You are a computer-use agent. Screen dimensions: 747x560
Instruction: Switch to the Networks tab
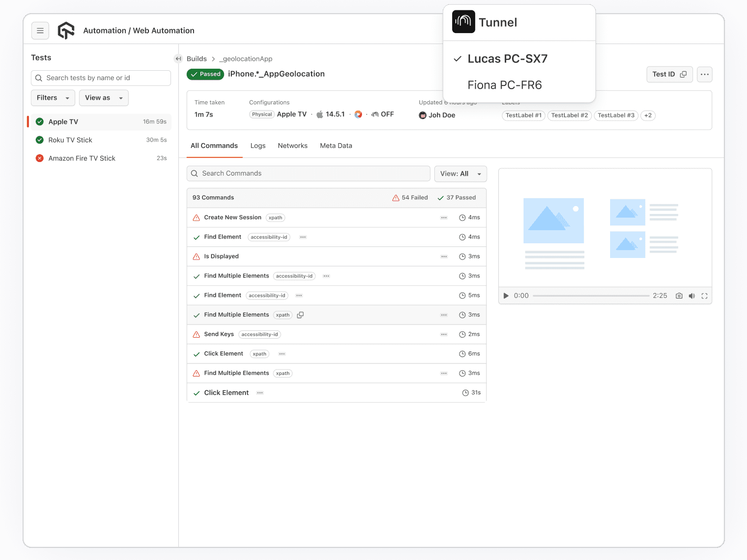[x=293, y=145]
